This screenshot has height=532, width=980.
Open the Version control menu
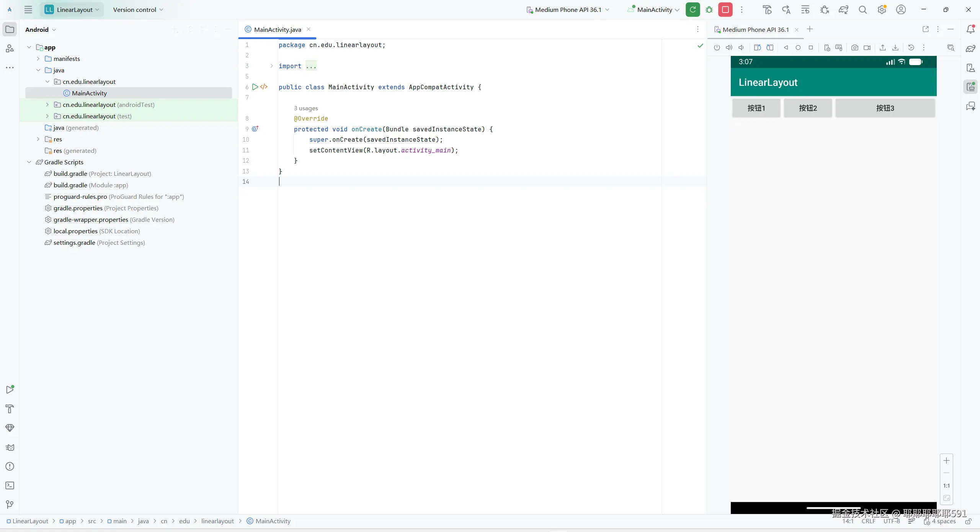pos(138,10)
